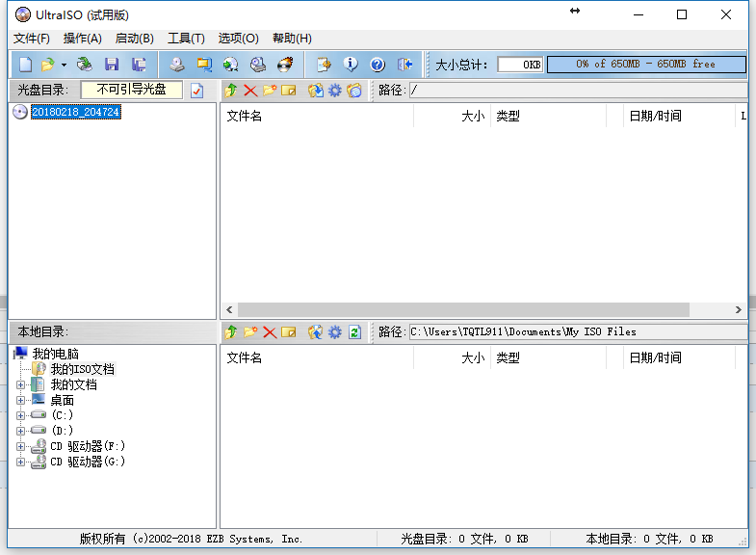Open the dropdown arrow beside the Open folder icon
This screenshot has height=555, width=756.
[64, 65]
